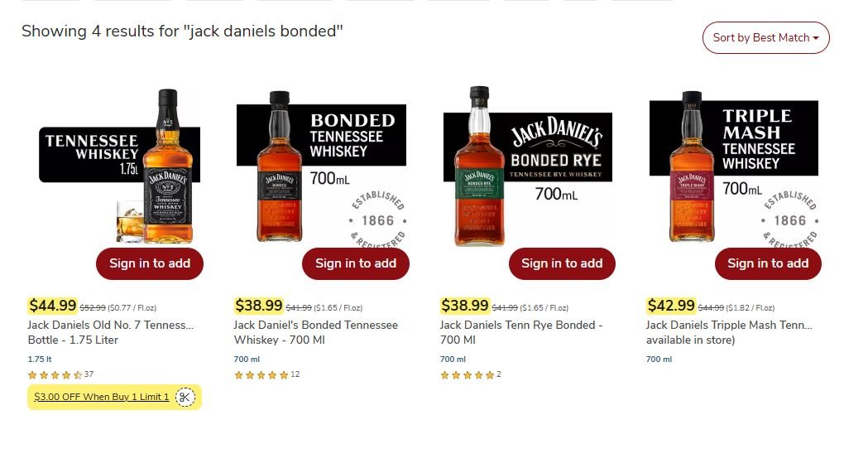View star ratings with 12 reviews
Viewport: 868px width, 468px height.
coord(266,375)
